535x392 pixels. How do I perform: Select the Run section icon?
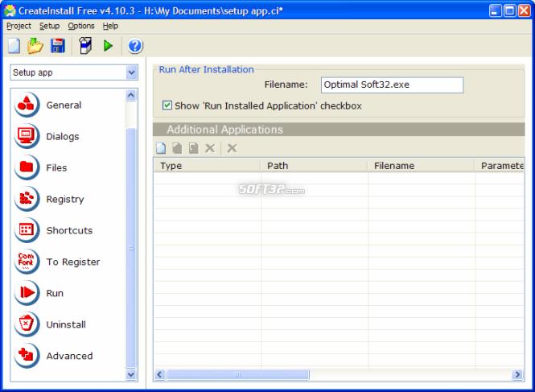[27, 293]
